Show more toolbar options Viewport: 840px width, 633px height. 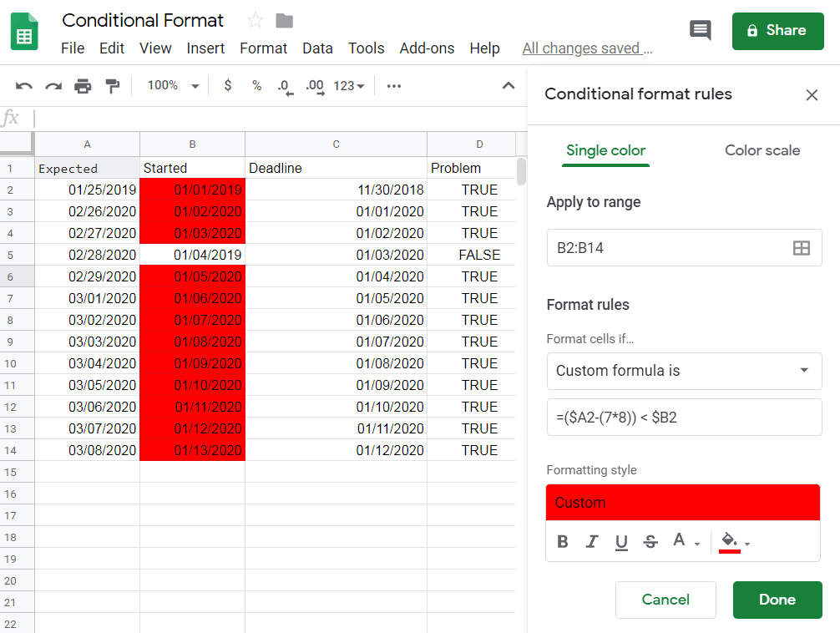point(394,86)
